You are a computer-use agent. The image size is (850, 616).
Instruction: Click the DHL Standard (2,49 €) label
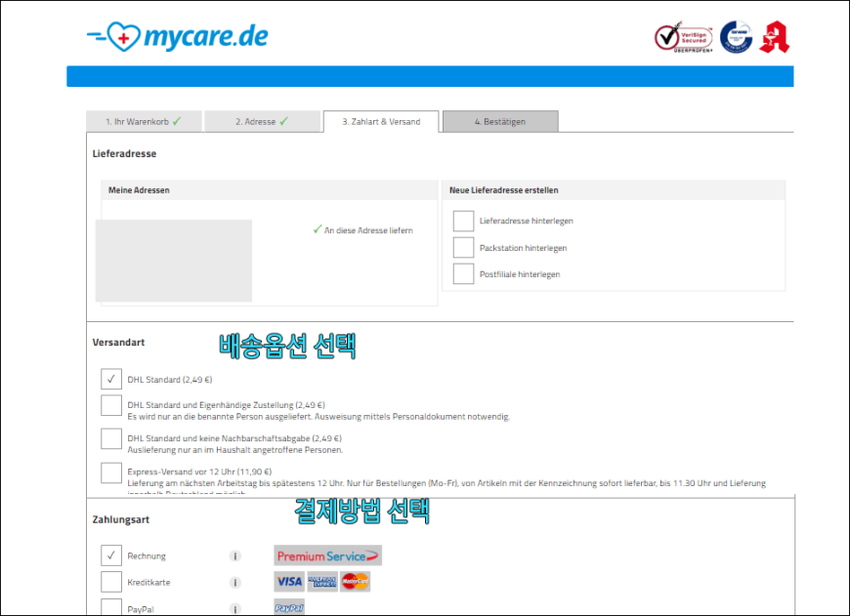tap(170, 380)
